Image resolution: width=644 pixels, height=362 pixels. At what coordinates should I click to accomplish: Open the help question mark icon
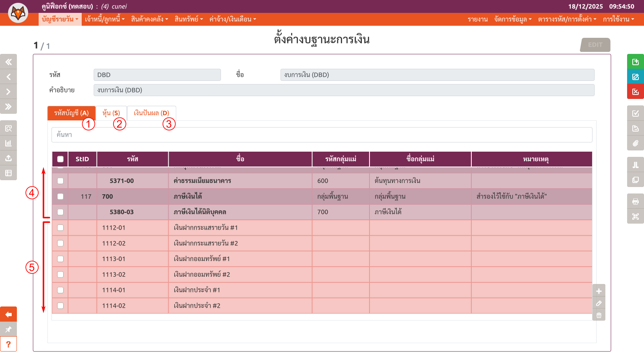8,344
